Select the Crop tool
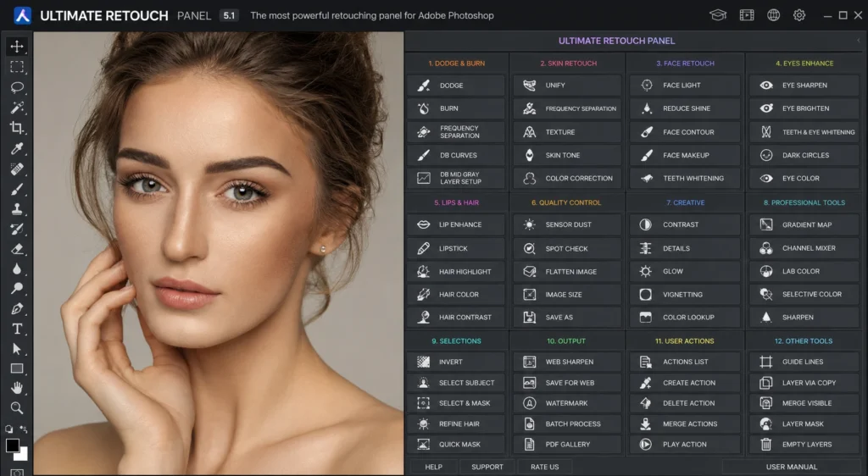Viewport: 868px width, 476px height. tap(17, 128)
